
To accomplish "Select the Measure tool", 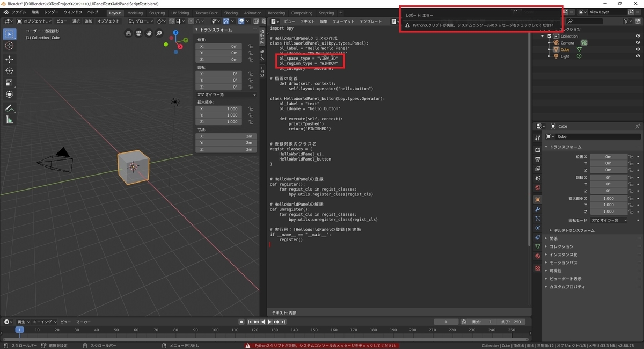I will (9, 120).
